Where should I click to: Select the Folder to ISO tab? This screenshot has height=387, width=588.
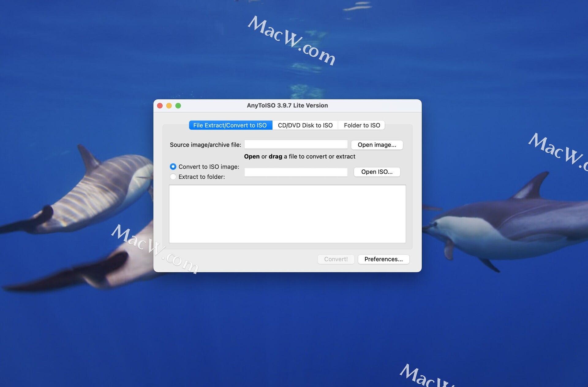362,125
